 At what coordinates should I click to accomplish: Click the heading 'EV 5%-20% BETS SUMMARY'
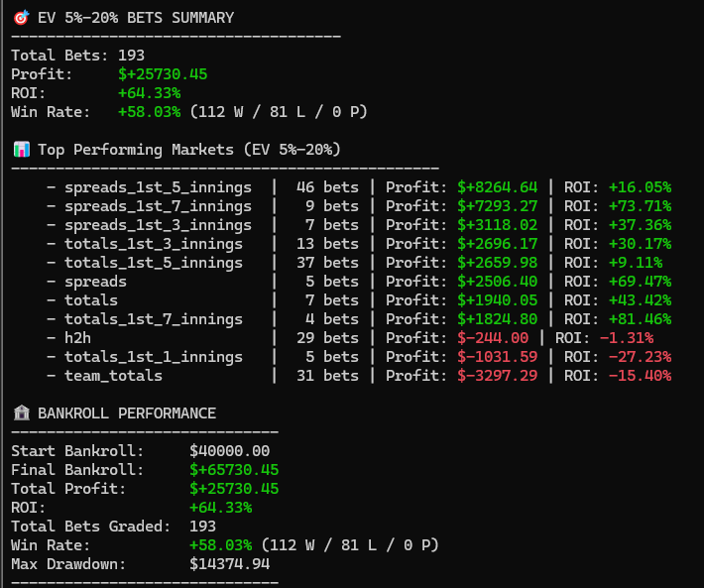136,18
